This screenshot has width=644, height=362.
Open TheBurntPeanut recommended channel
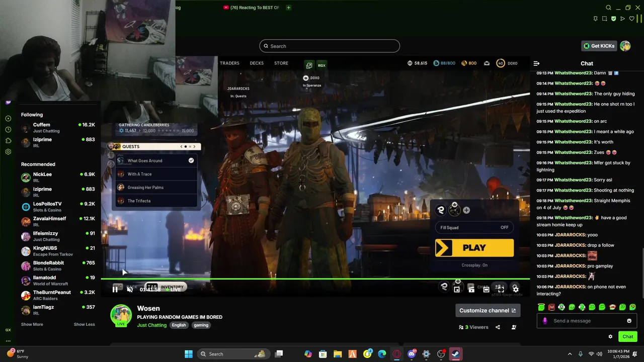click(58, 295)
